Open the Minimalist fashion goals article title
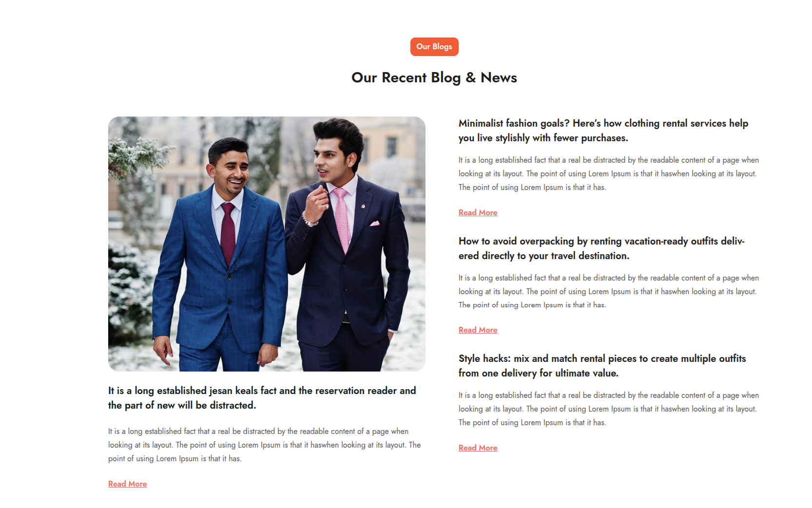Viewport: 812px width, 508px height. click(603, 131)
